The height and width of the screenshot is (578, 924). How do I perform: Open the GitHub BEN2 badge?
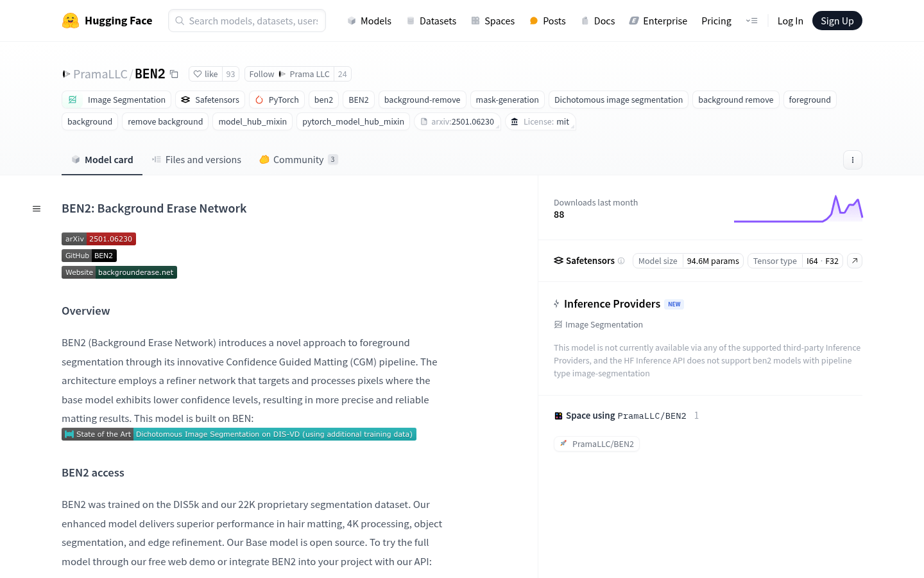pyautogui.click(x=89, y=256)
